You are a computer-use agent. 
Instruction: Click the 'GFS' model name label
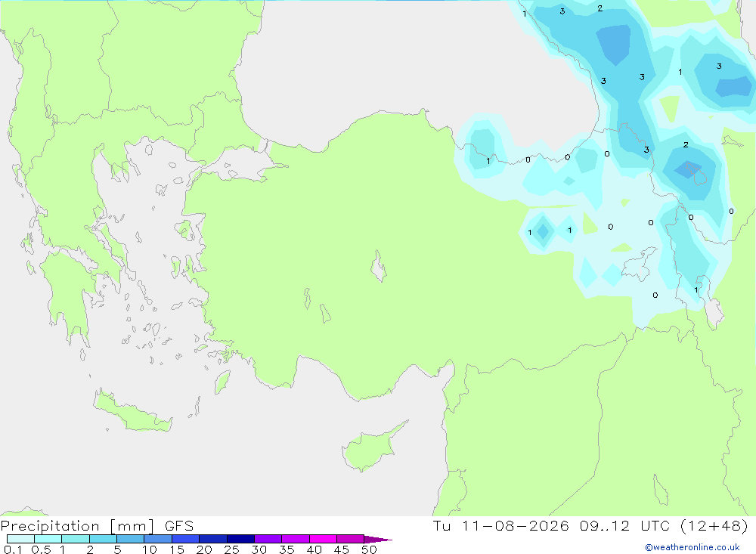click(x=179, y=526)
